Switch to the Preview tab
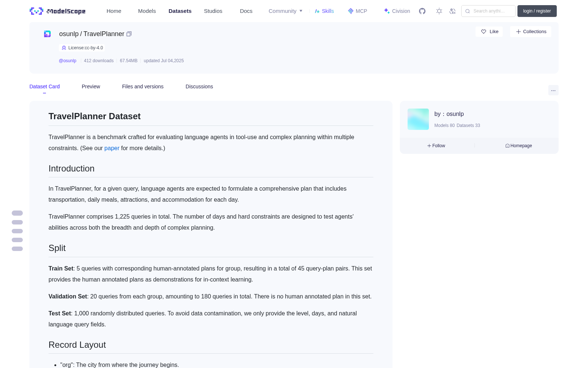 point(91,86)
